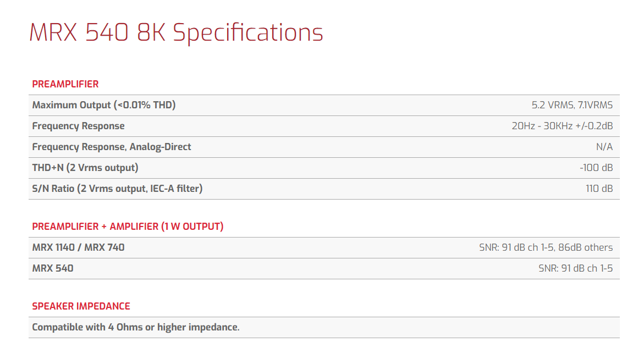Click the PREAMPLIFIER + AMPLIFIER (1 W OUTPUT) header
The height and width of the screenshot is (353, 644).
[128, 227]
